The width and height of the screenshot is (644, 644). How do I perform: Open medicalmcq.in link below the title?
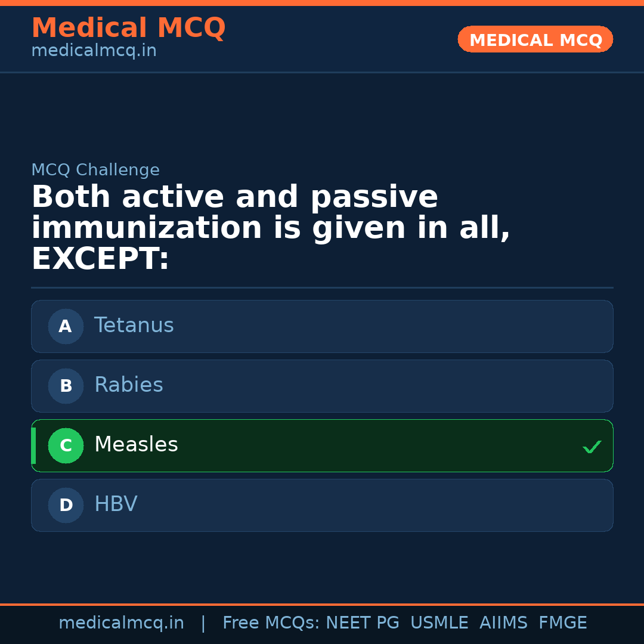click(x=94, y=51)
